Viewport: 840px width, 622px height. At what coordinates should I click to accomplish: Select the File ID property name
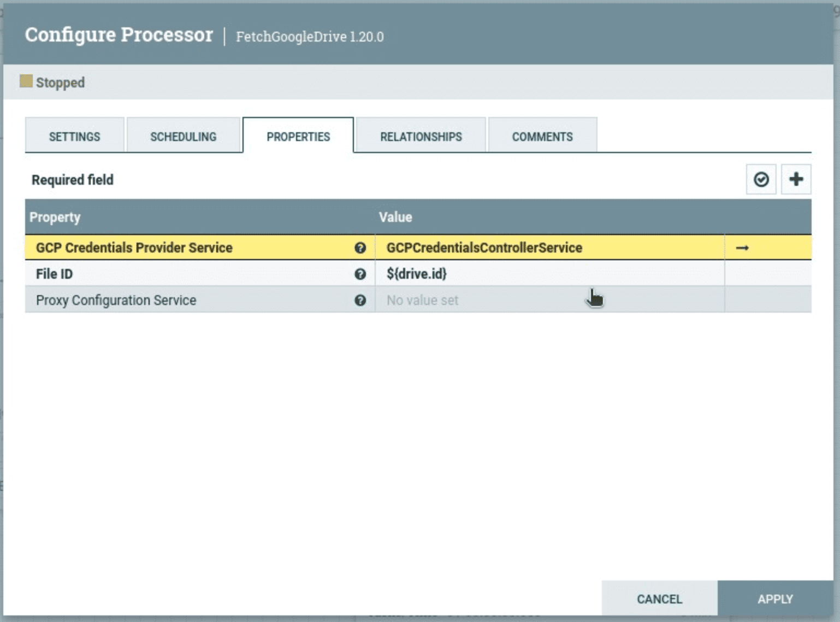[54, 274]
